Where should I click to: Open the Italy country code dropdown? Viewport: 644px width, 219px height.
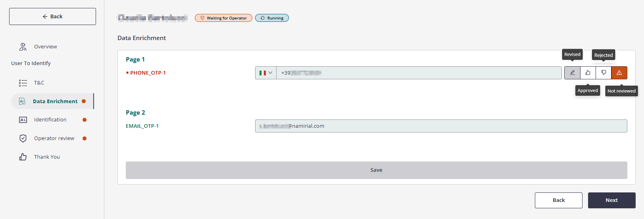(x=265, y=73)
